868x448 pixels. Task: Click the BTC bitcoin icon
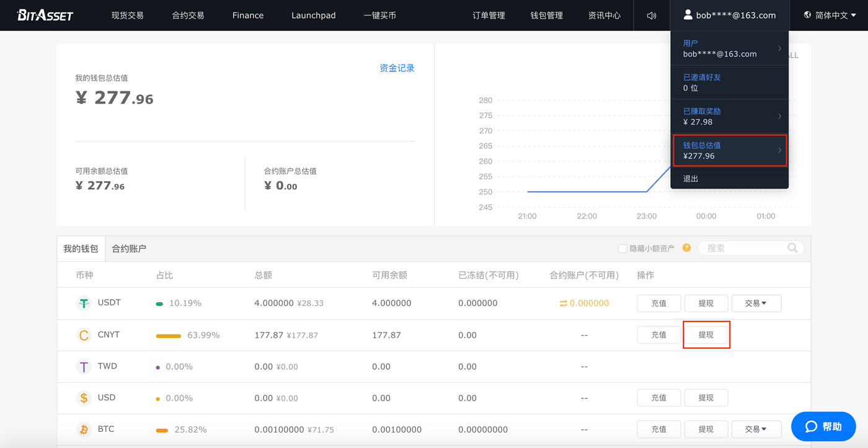(84, 429)
